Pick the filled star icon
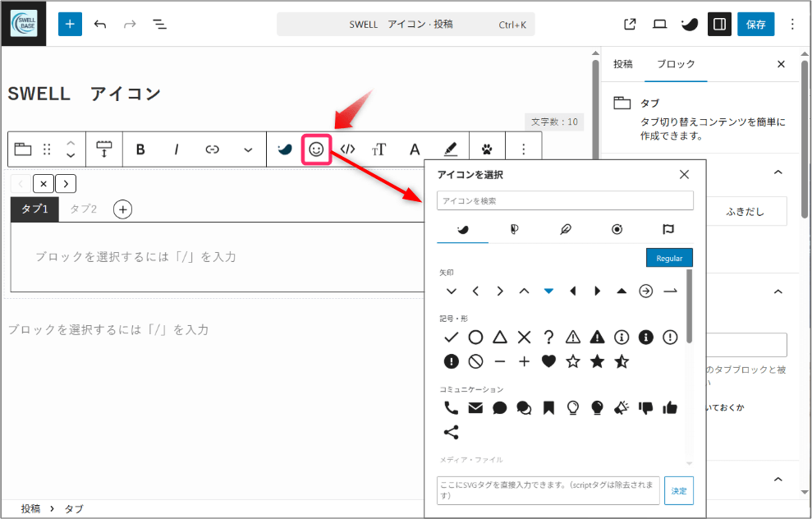 click(x=597, y=361)
